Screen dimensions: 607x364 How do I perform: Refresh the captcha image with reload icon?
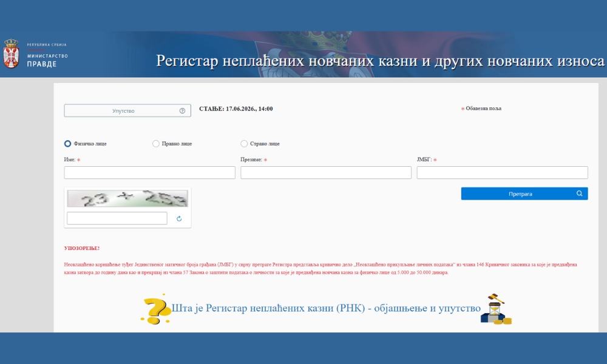(179, 218)
